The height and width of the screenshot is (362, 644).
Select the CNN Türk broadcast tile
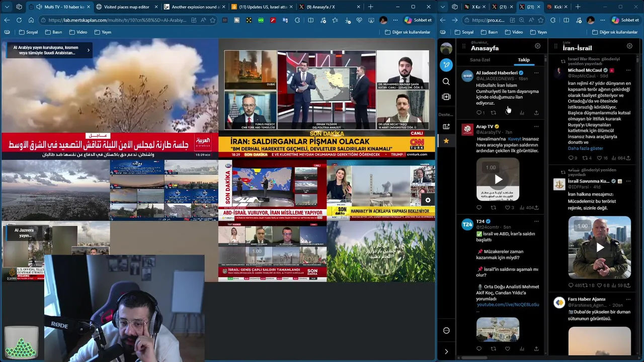tap(327, 99)
